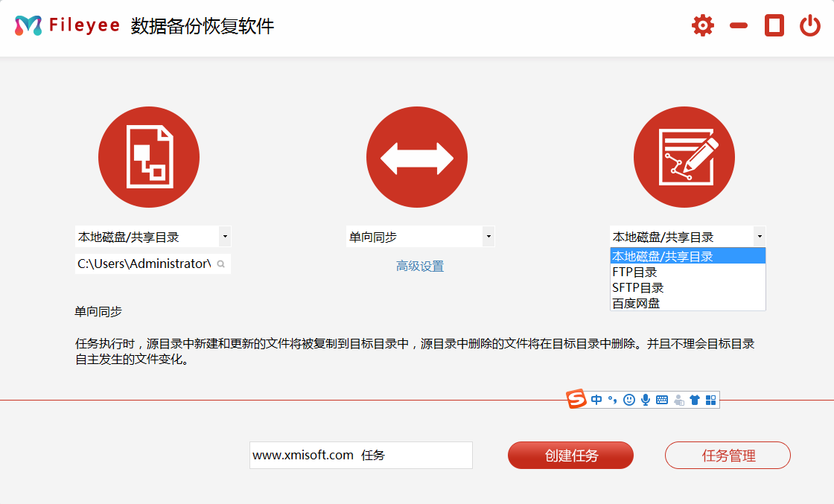
Task: Expand the 单向同步 sync mode dropdown
Action: [x=488, y=237]
